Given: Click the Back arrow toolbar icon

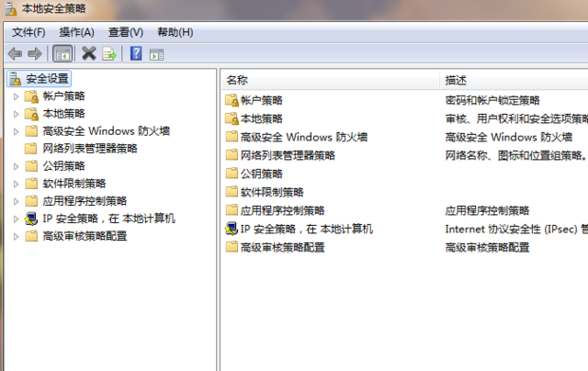Looking at the screenshot, I should pos(14,54).
